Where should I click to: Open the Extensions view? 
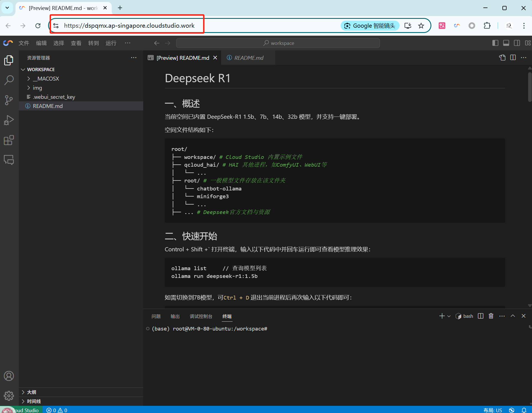pyautogui.click(x=9, y=140)
